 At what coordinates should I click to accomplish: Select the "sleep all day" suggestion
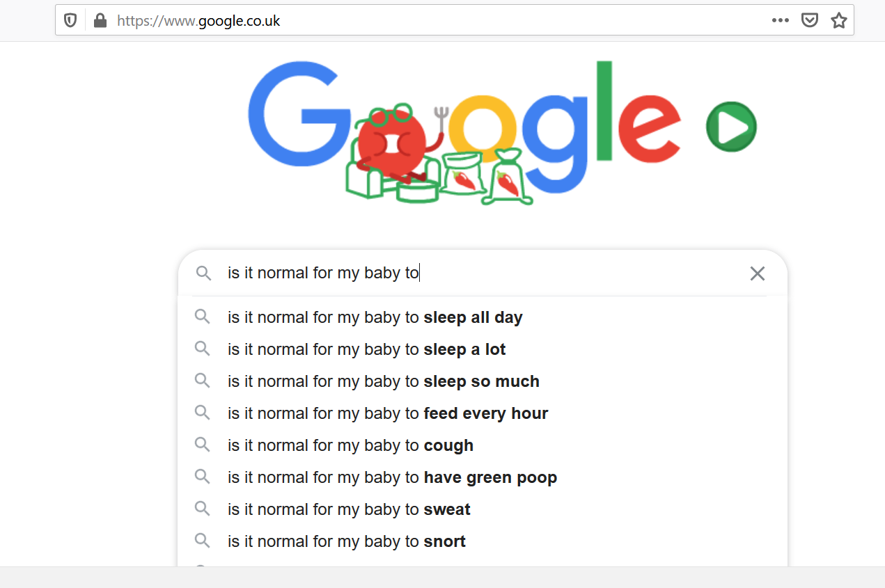pos(375,317)
